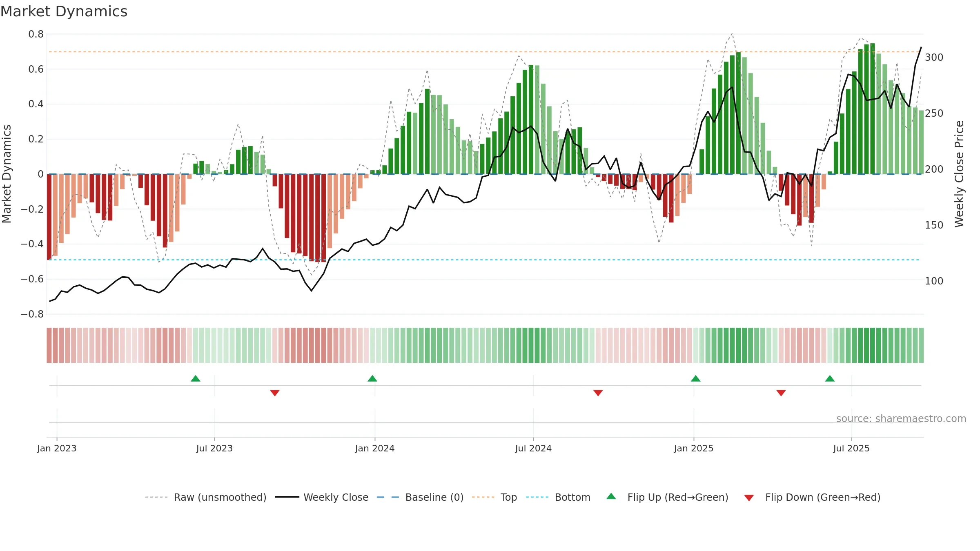
Task: Toggle the Bottom legend entry
Action: 558,497
